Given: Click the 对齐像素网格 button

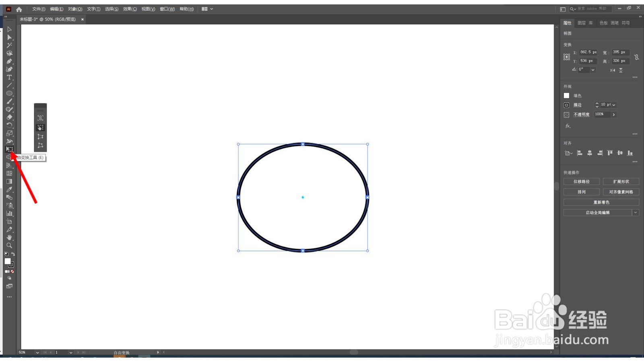Looking at the screenshot, I should [x=621, y=192].
